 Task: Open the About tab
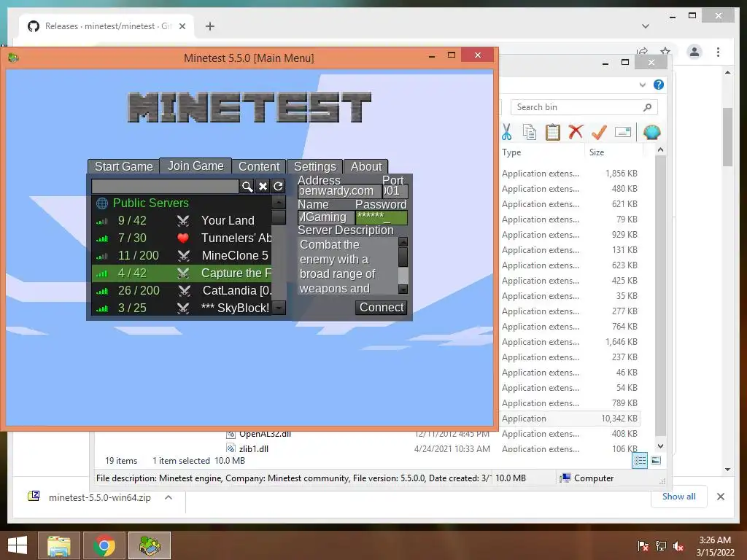point(366,167)
